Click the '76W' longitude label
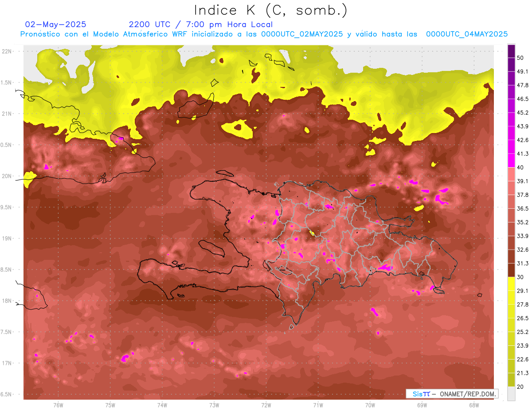This screenshot has width=532, height=411. (58, 405)
